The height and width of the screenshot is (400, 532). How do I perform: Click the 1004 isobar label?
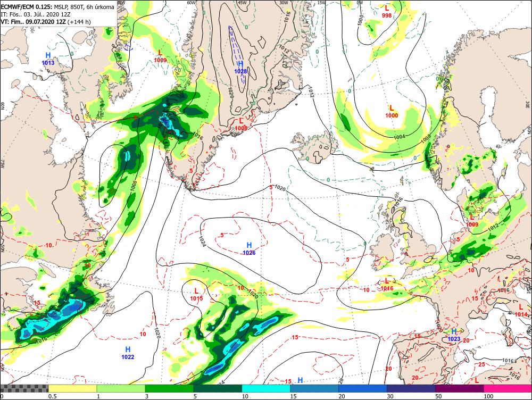tap(400, 137)
